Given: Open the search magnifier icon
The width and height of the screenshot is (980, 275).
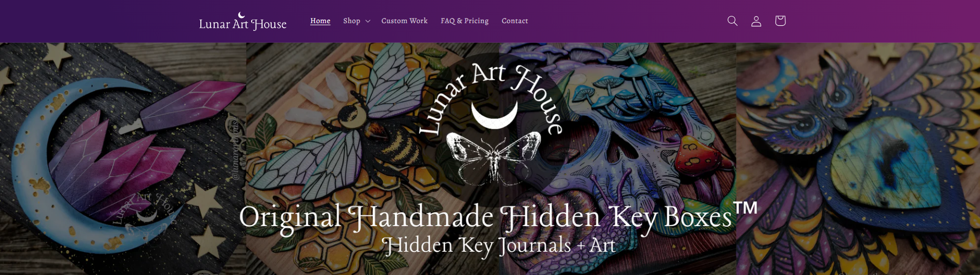Looking at the screenshot, I should (732, 21).
